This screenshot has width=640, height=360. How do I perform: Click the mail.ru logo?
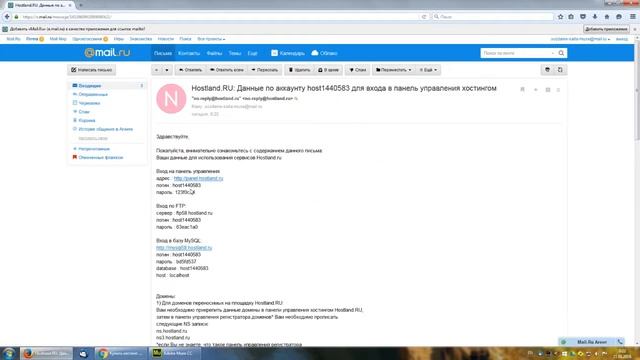point(107,53)
